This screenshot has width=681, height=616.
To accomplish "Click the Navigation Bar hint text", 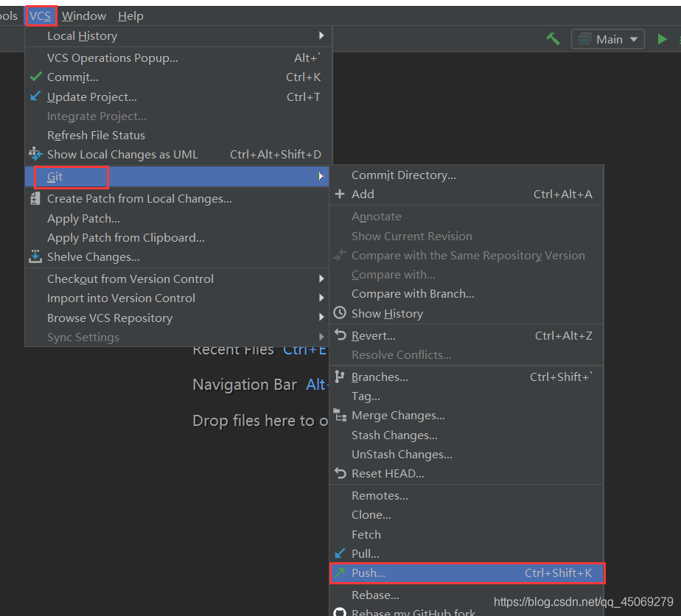I will pyautogui.click(x=245, y=385).
